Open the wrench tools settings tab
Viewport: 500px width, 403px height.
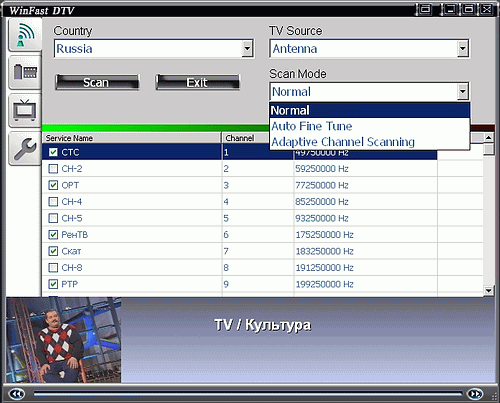pos(25,148)
